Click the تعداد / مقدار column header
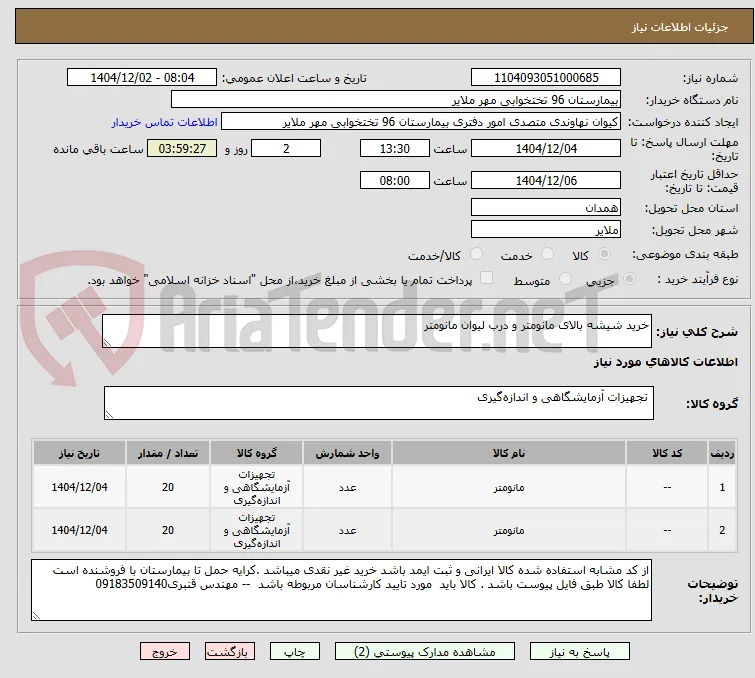Viewport: 755px width, 678px height. [168, 453]
